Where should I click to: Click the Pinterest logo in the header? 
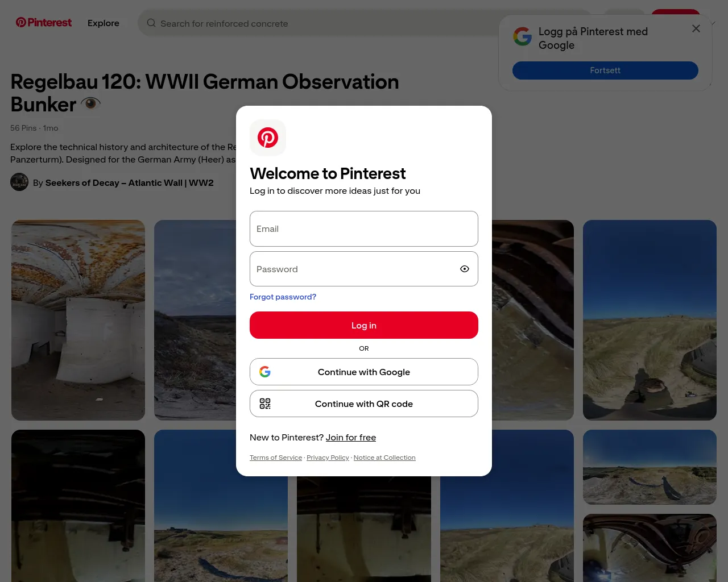pyautogui.click(x=44, y=23)
